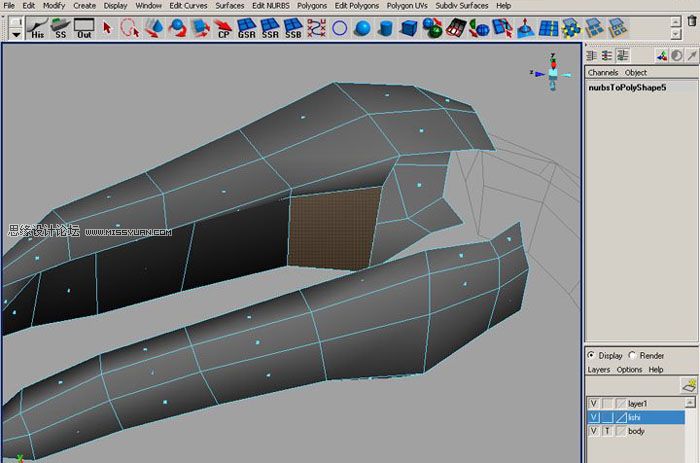Click the Out shelf button
The width and height of the screenshot is (700, 463).
[x=84, y=27]
